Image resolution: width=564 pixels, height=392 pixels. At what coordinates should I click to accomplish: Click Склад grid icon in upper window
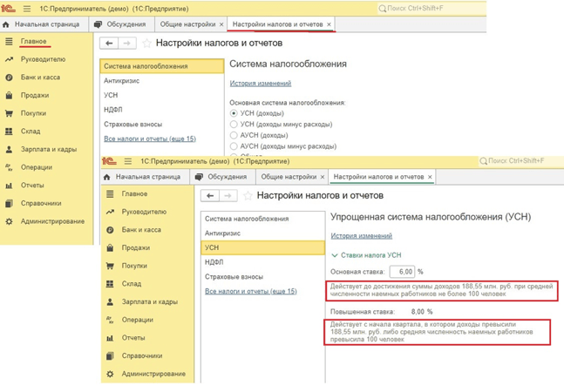(9, 132)
